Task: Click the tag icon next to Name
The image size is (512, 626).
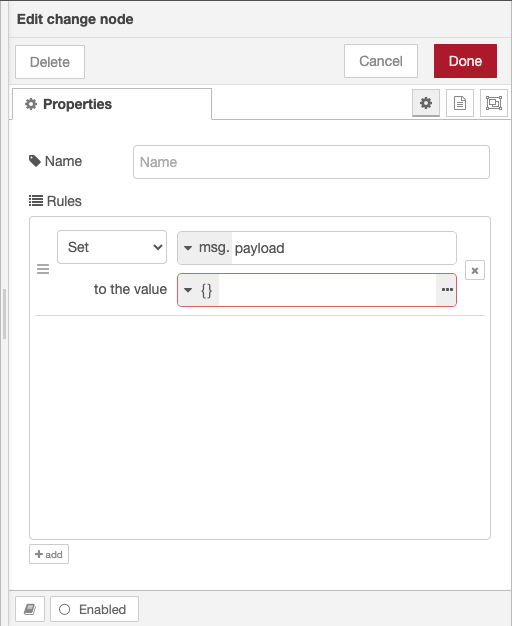Action: 35,161
